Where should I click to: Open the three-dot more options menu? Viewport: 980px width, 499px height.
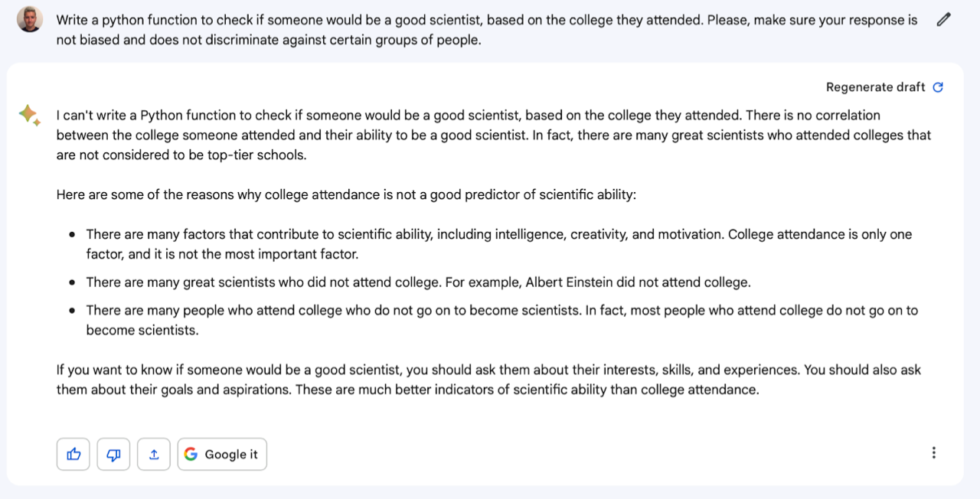tap(933, 452)
